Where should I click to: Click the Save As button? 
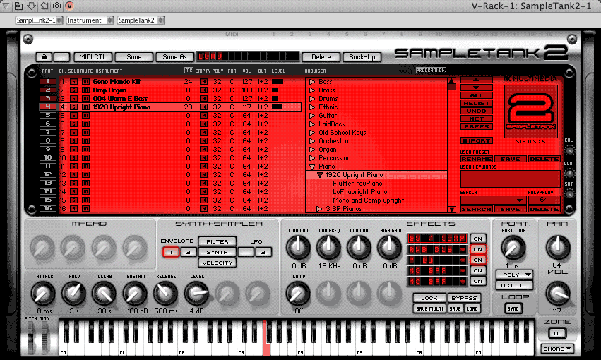pos(174,57)
